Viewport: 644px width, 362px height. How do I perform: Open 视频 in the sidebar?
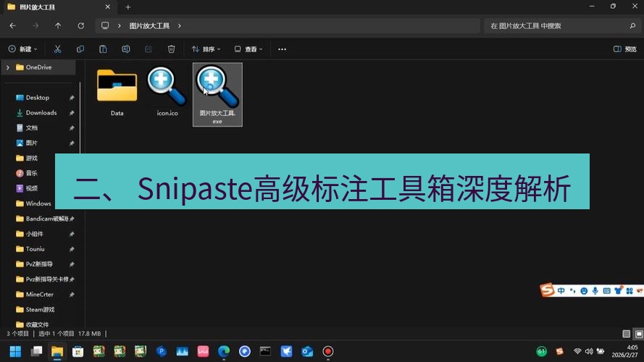pyautogui.click(x=32, y=188)
